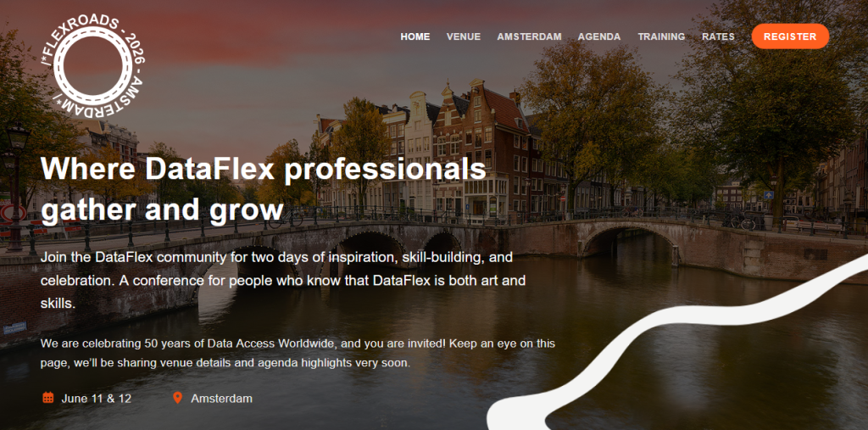Click the "Join the DataFlex community" paragraph

tap(283, 281)
